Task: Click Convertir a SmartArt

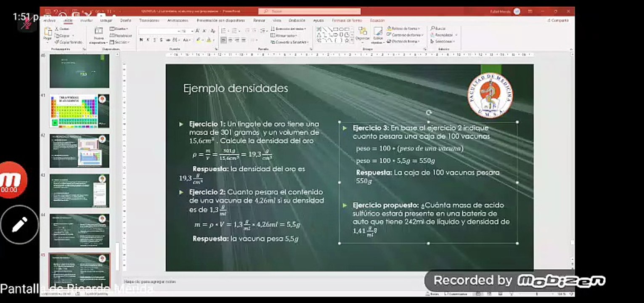Action: pyautogui.click(x=290, y=42)
